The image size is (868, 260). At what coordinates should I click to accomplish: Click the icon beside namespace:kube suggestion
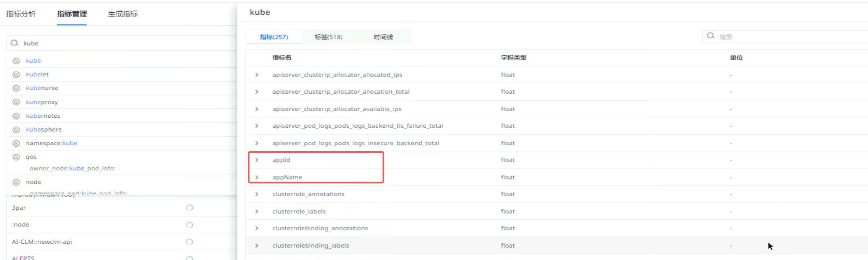pos(16,143)
